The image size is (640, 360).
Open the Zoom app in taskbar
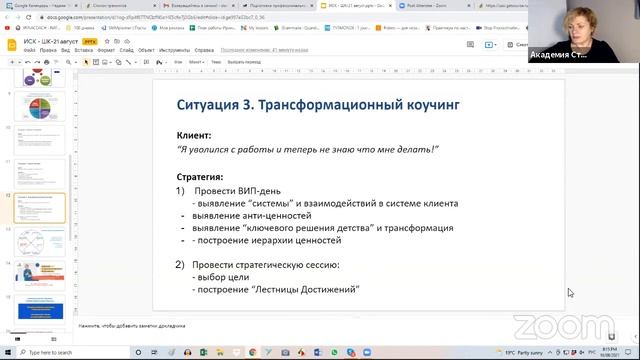click(x=367, y=352)
